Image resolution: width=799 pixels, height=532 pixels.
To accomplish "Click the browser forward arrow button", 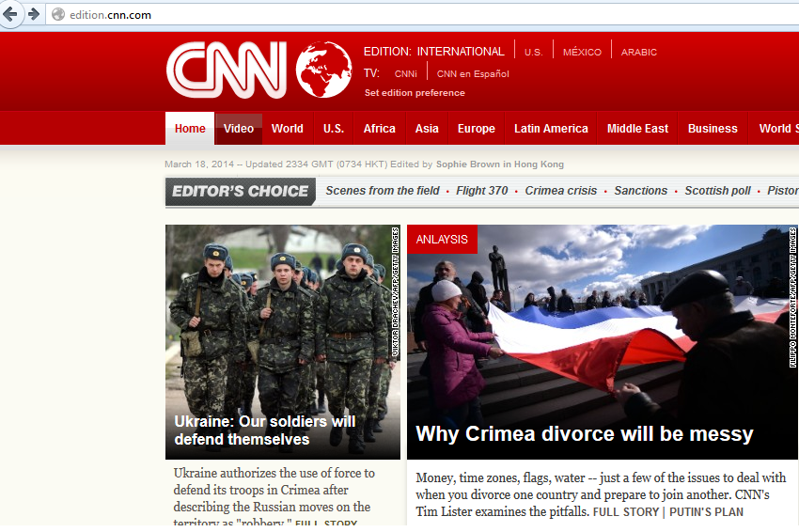I will tap(34, 14).
